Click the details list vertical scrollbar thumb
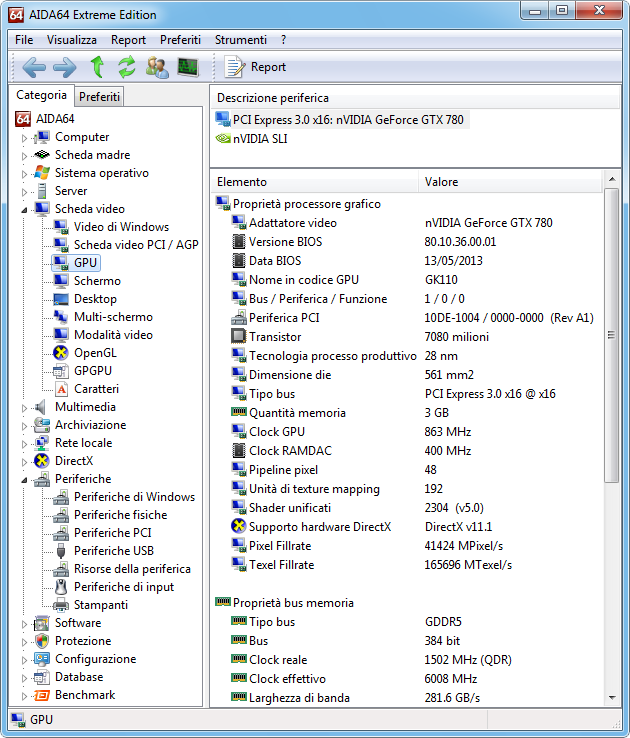The width and height of the screenshot is (630, 738). (612, 335)
